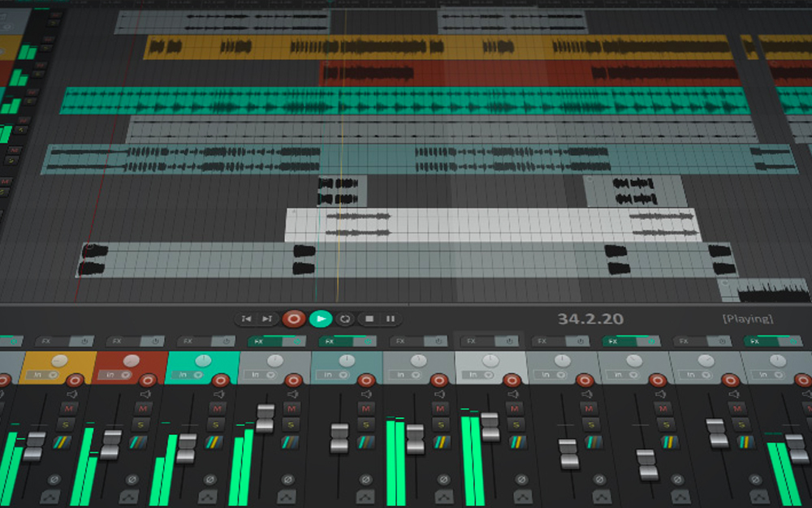Stop playback with the square Stop button
This screenshot has height=508, width=812.
[x=369, y=319]
